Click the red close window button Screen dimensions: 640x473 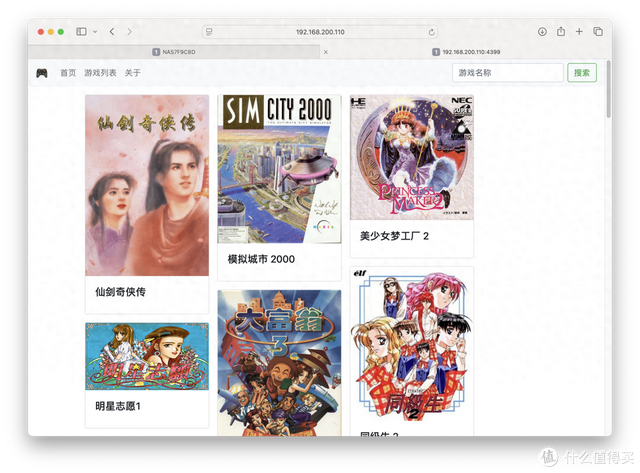41,32
